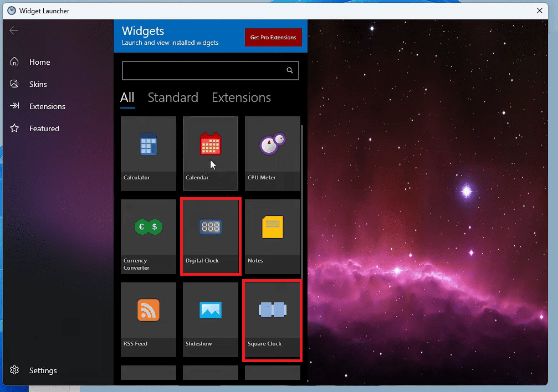558x392 pixels.
Task: Open the Currency Converter widget
Action: pyautogui.click(x=148, y=230)
